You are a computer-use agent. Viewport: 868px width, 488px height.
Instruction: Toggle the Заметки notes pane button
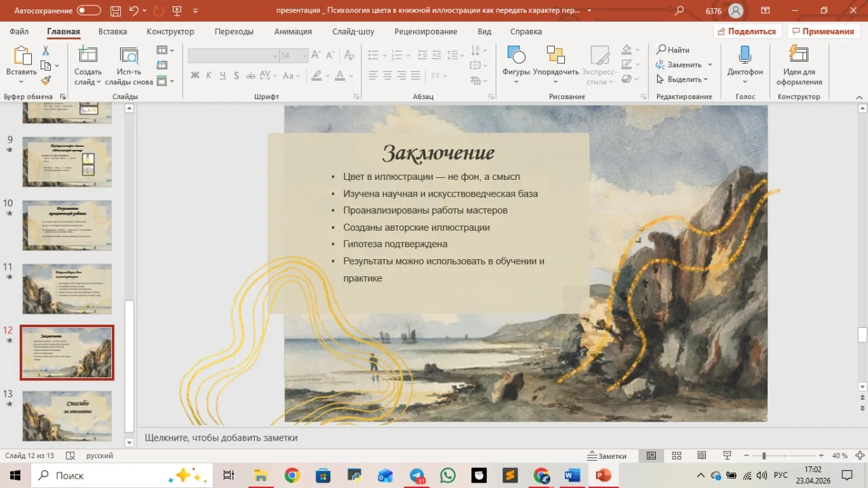click(x=607, y=456)
